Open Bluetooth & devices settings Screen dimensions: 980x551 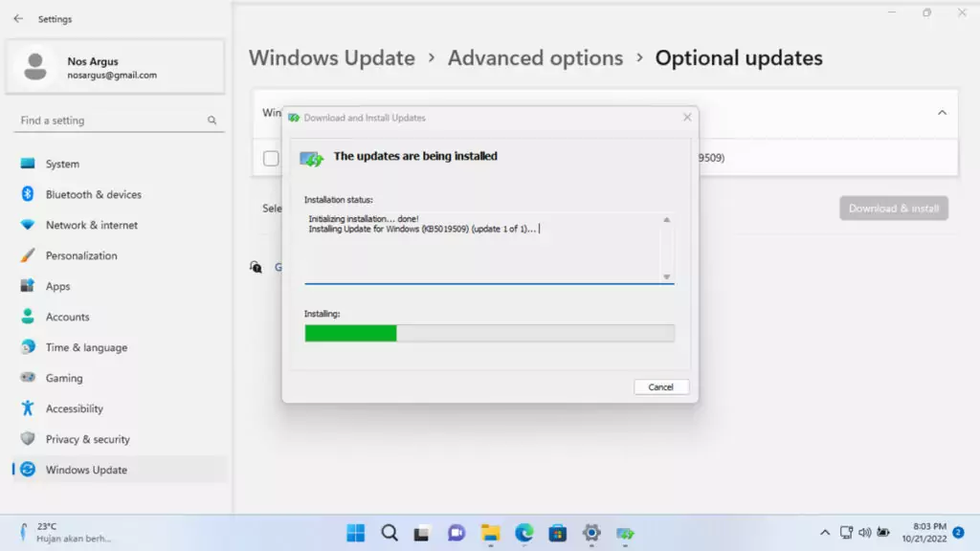coord(120,194)
